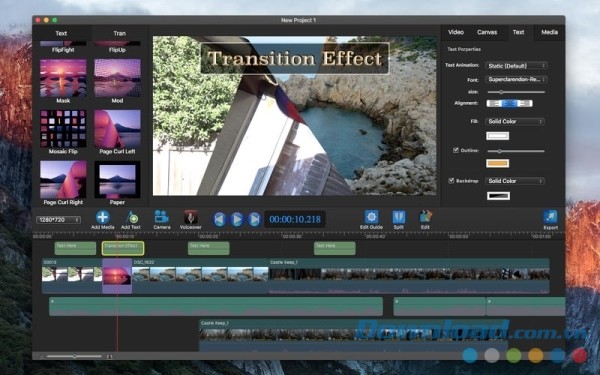The image size is (600, 375).
Task: Select the 00013 video clip
Action: pos(72,276)
